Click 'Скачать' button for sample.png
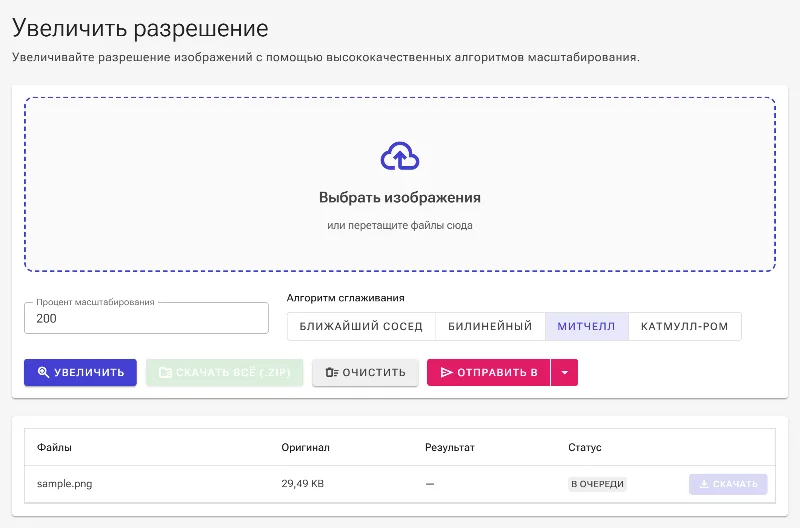800x528 pixels. (x=728, y=484)
